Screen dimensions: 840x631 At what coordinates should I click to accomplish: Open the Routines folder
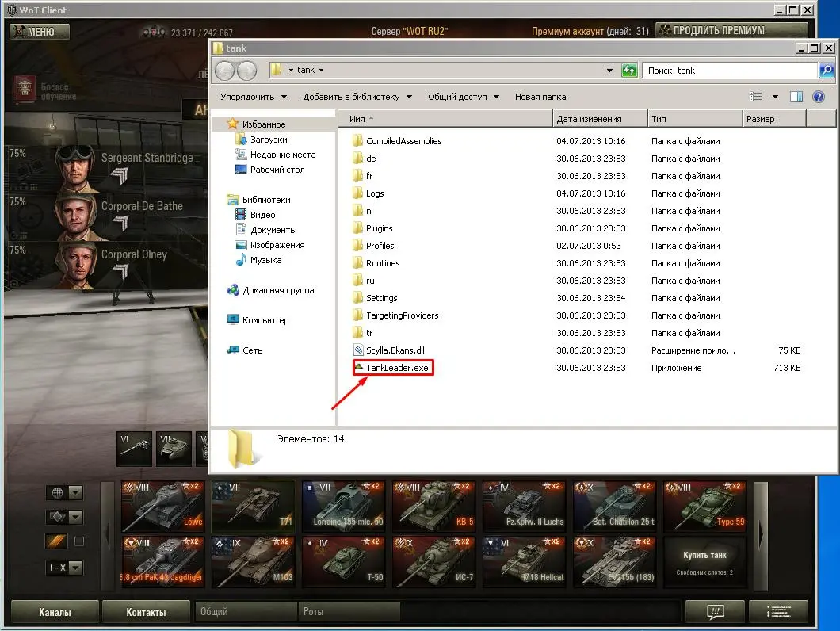383,263
